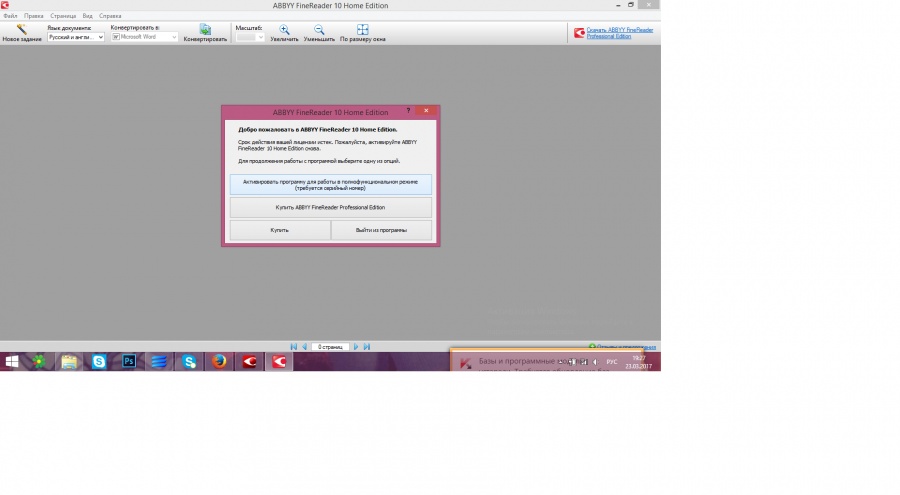Go to the previous page arrow

[305, 347]
